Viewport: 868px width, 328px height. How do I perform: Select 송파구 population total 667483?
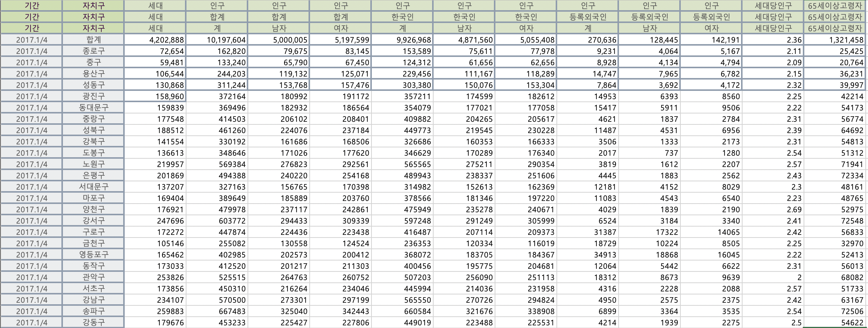click(x=217, y=311)
